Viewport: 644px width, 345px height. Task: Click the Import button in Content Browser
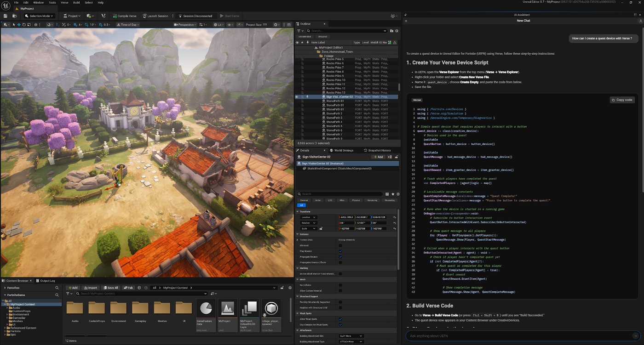pyautogui.click(x=90, y=288)
